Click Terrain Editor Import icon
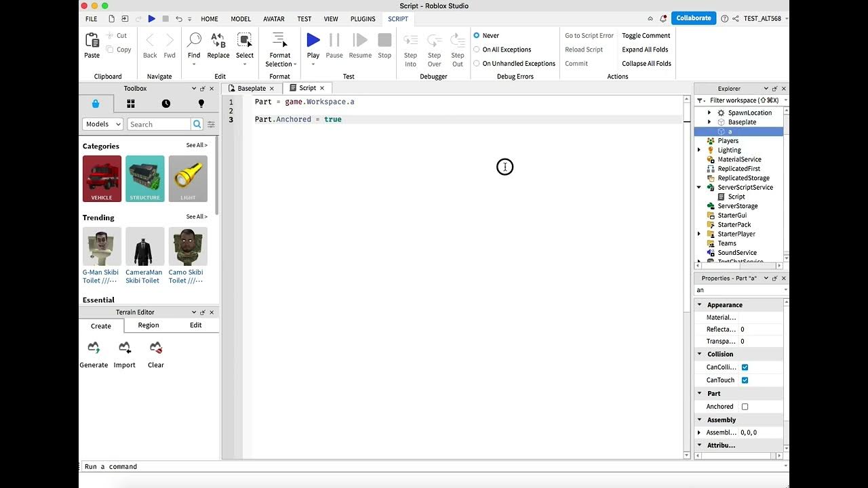868x488 pixels. (x=125, y=348)
